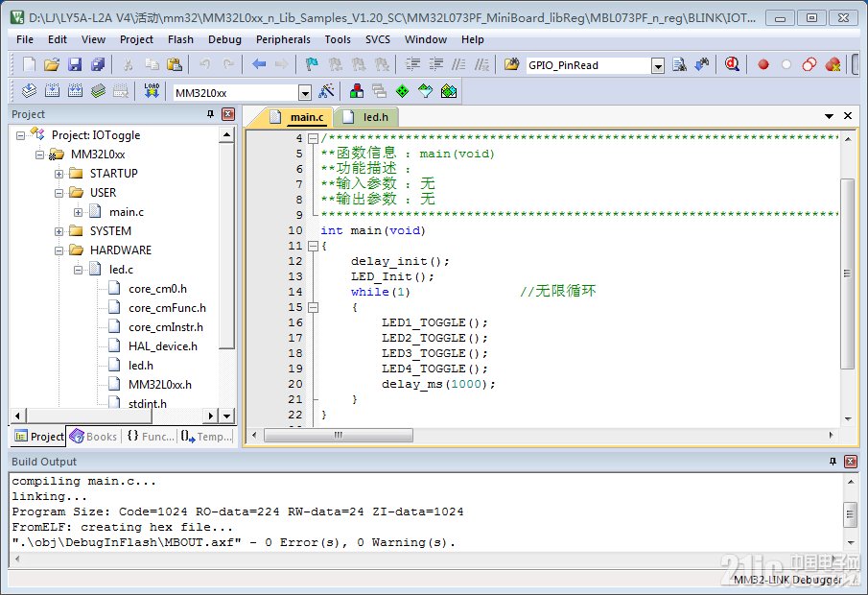Indent selected lines icon
Image resolution: width=868 pixels, height=595 pixels.
pyautogui.click(x=412, y=65)
